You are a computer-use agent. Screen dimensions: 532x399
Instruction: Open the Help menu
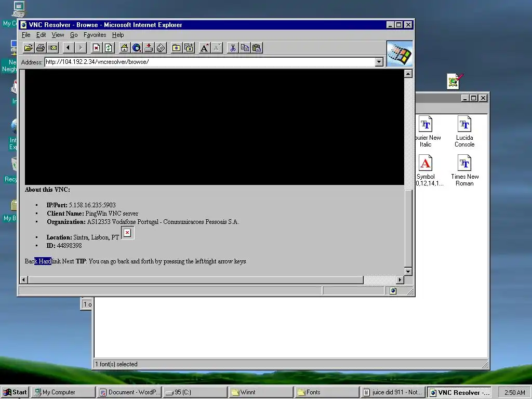(118, 35)
